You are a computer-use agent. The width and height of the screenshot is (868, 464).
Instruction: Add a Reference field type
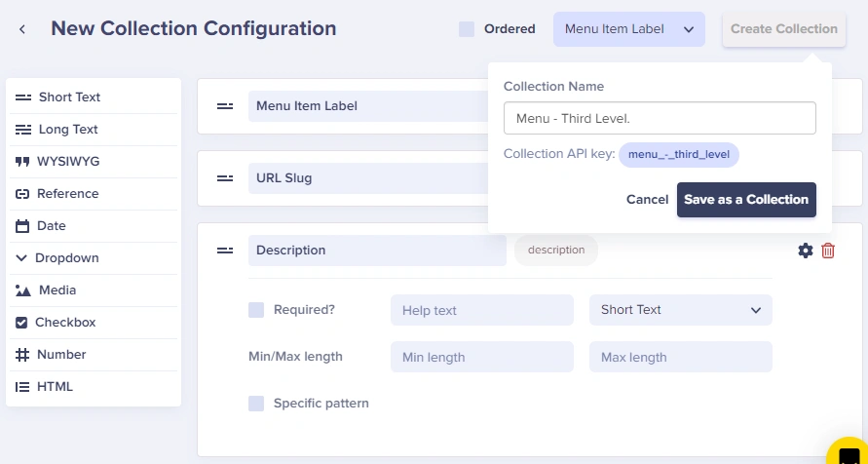click(x=94, y=194)
